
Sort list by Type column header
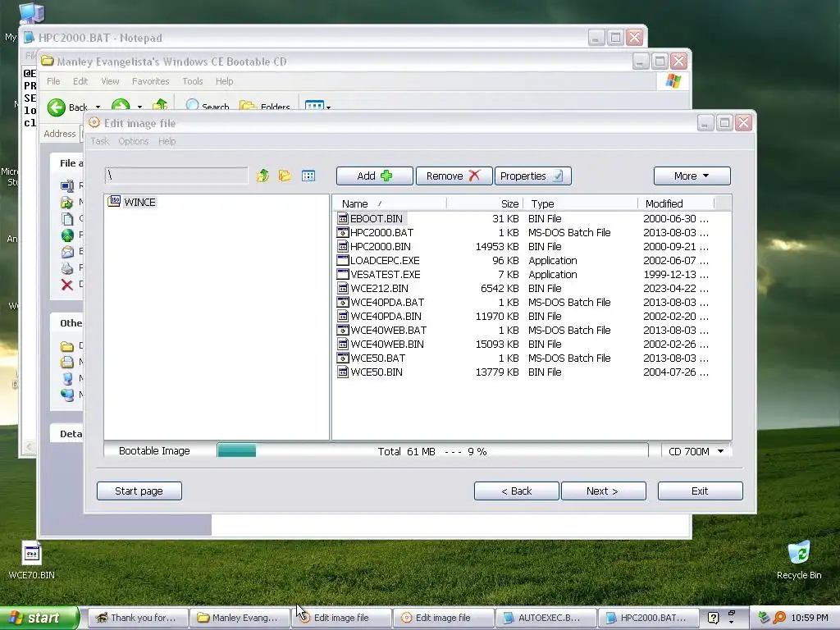(x=582, y=203)
